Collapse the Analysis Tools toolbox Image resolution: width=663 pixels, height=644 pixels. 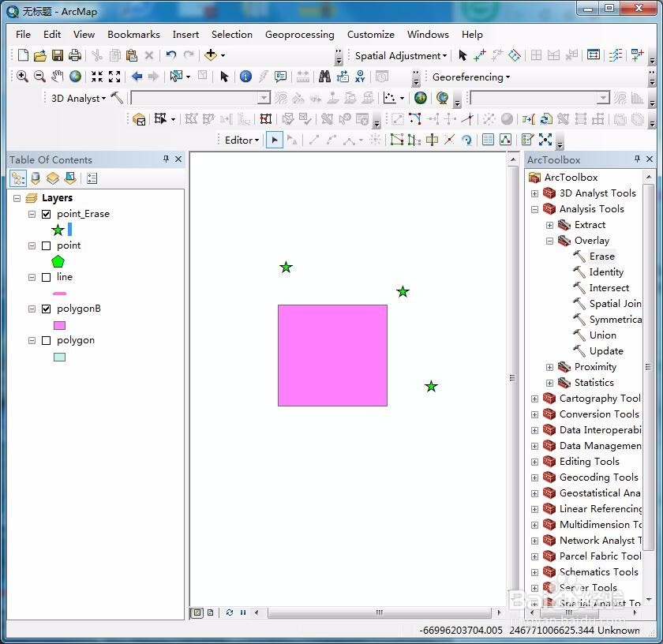tap(535, 209)
